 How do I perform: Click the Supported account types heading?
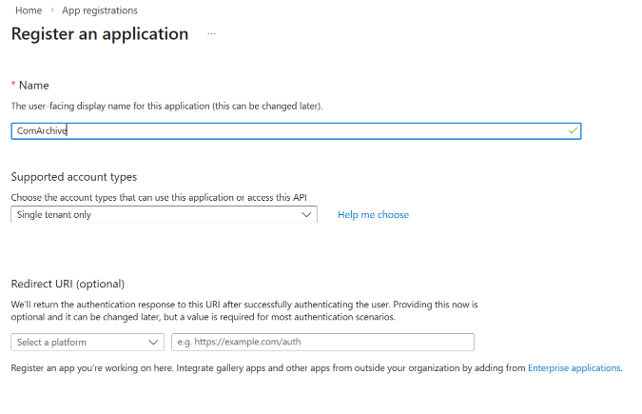point(74,177)
